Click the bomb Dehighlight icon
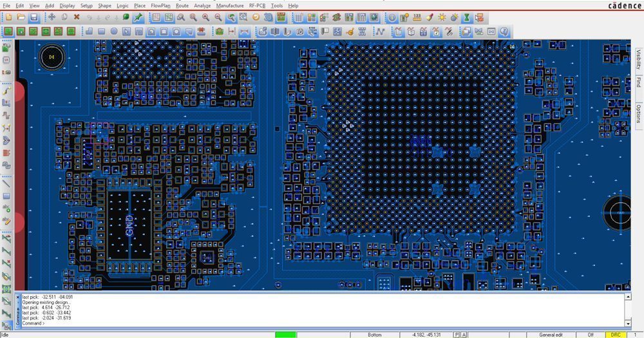This screenshot has height=338, width=644. (x=454, y=17)
